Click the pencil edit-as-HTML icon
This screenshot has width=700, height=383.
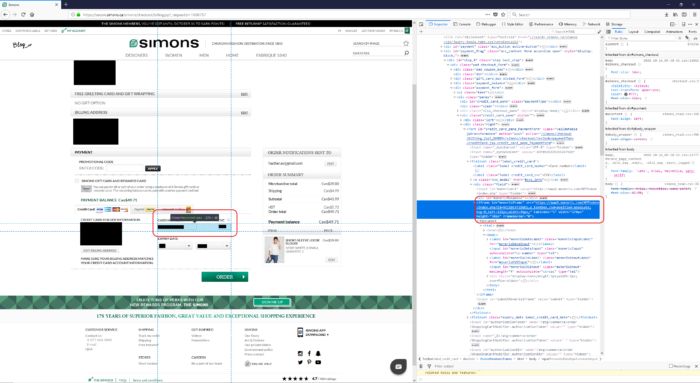pyautogui.click(x=599, y=32)
